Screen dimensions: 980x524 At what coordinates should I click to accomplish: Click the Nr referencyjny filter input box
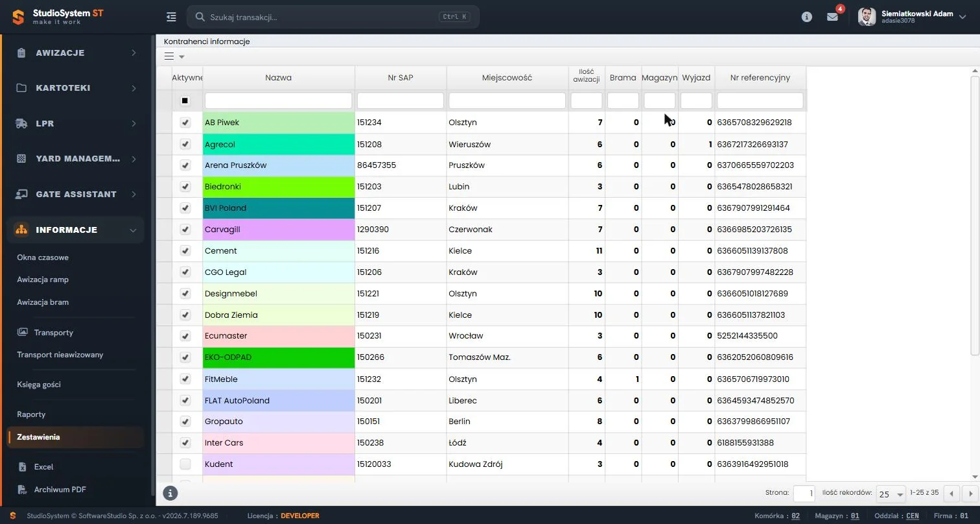(x=760, y=101)
